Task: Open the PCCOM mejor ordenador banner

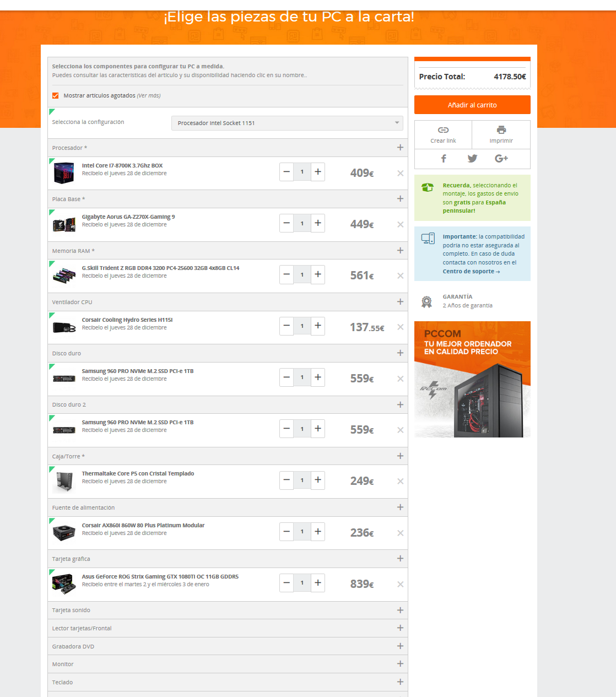Action: click(472, 379)
